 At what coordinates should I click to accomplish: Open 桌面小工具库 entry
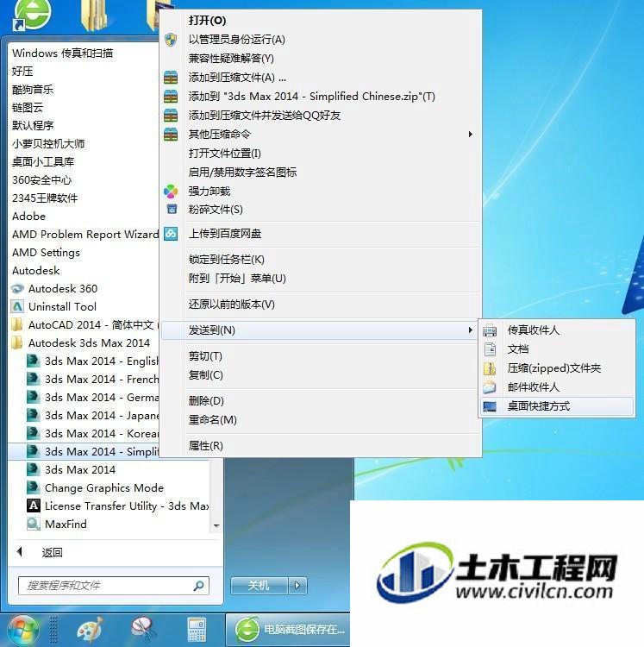43,162
